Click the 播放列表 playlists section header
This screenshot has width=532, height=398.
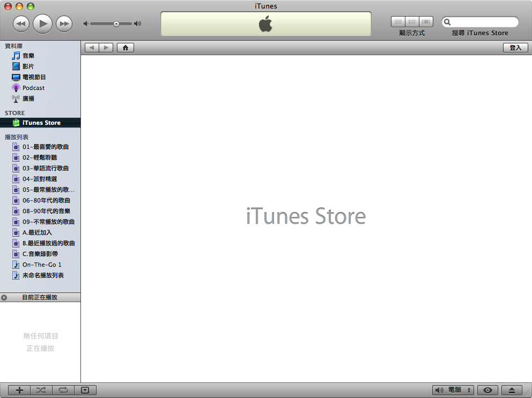click(16, 137)
